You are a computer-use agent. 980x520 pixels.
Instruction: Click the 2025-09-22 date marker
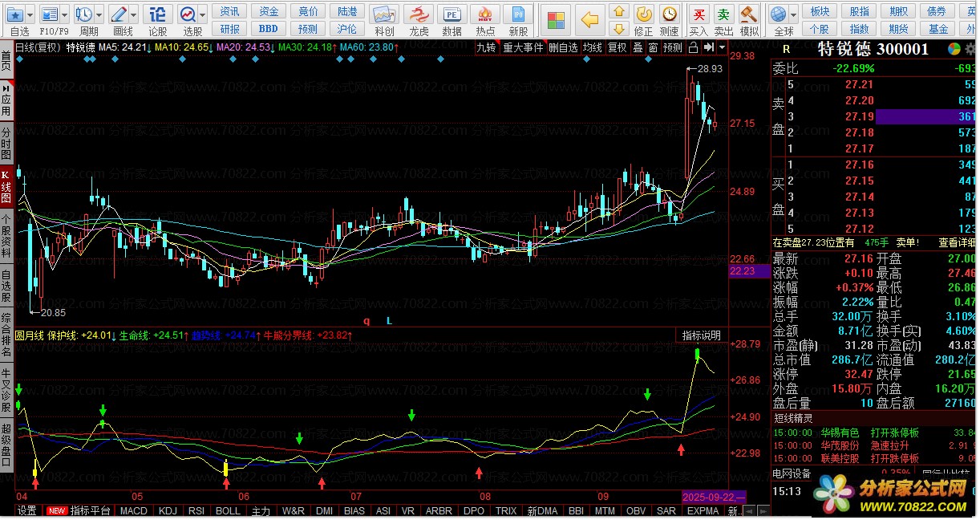[x=712, y=498]
